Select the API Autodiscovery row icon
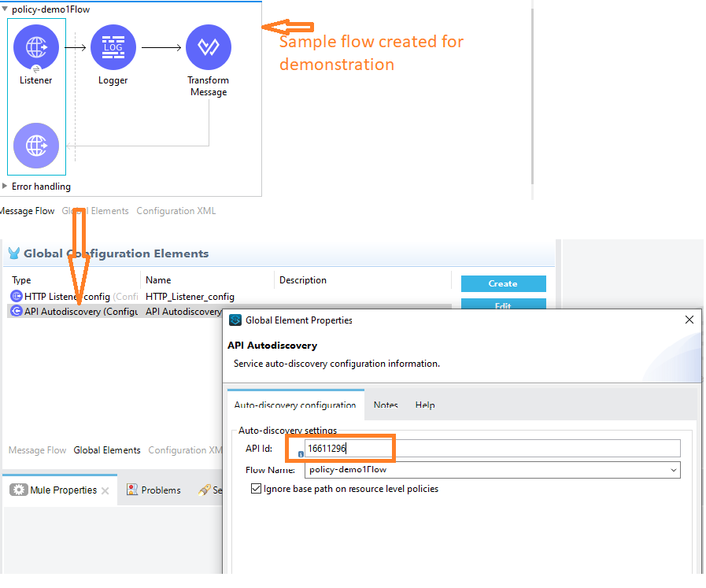The width and height of the screenshot is (706, 588). coord(17,311)
